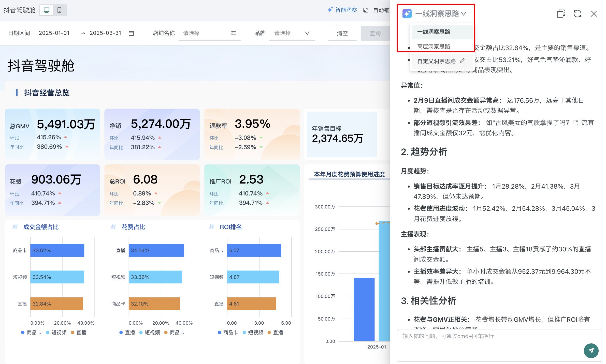Choose 自定义洞察思路 menu option
Image resolution: width=606 pixels, height=364 pixels.
pos(436,61)
